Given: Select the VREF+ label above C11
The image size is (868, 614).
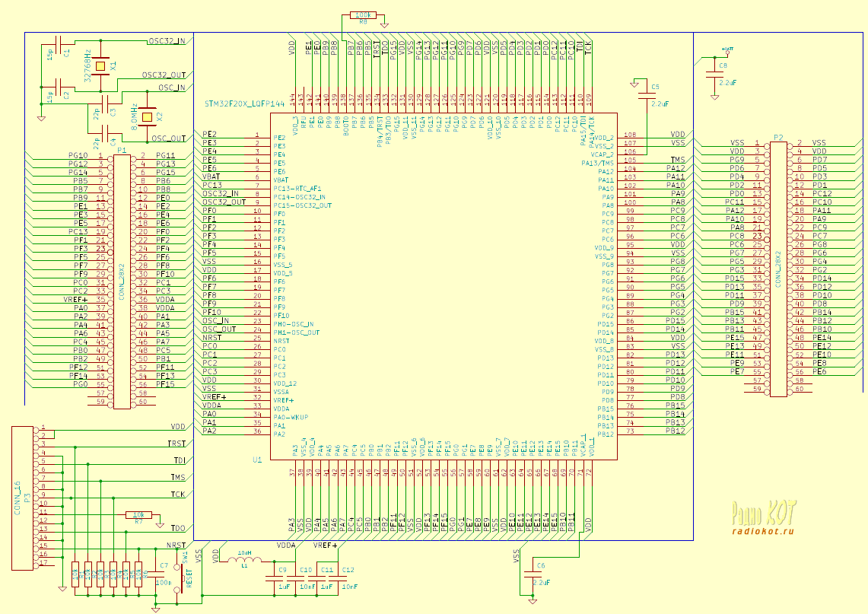Looking at the screenshot, I should 325,546.
